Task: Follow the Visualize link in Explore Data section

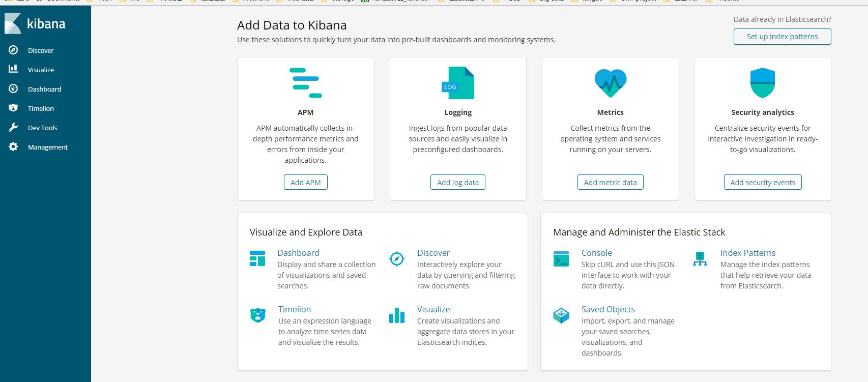Action: coord(433,309)
